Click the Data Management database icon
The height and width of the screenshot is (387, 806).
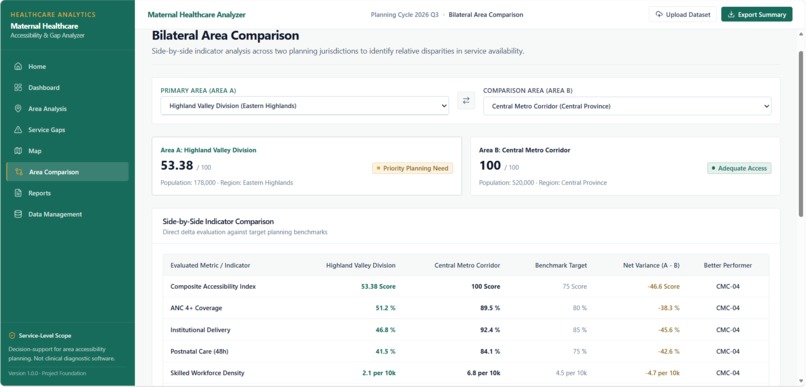click(x=19, y=214)
